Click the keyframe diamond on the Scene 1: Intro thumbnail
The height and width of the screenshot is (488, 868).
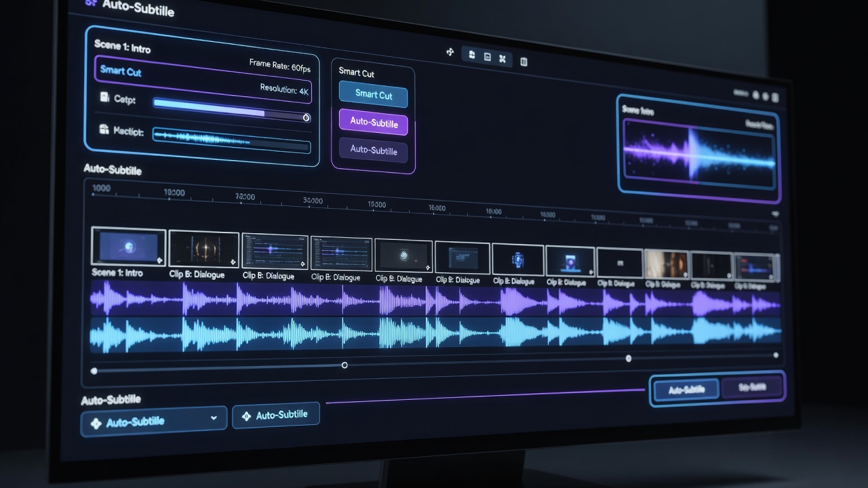coord(160,260)
